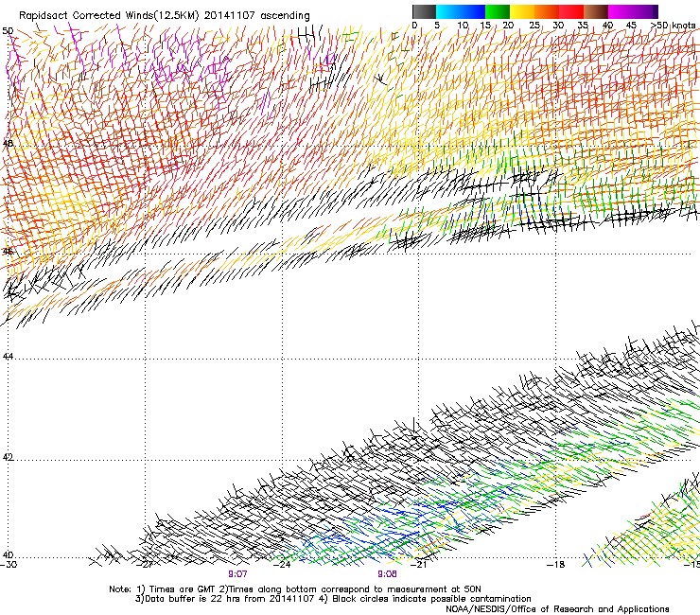Click the latitude label 50

click(x=8, y=31)
